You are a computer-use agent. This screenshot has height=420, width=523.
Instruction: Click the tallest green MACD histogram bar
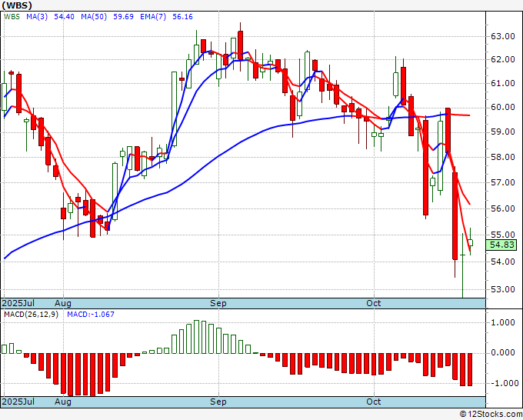pos(196,337)
